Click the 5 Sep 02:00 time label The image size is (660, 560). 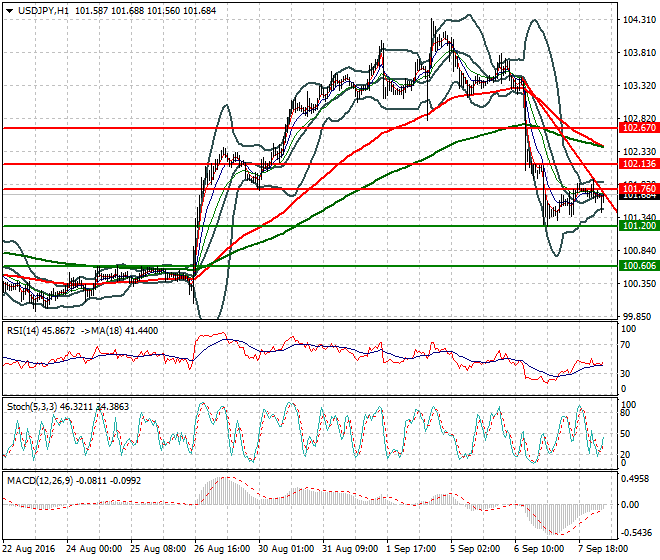(476, 549)
